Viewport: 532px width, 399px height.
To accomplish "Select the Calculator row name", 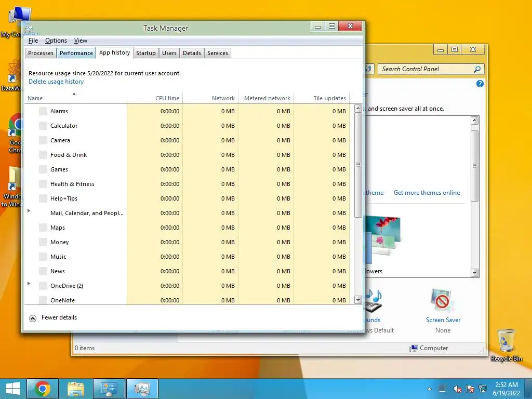I will click(64, 126).
